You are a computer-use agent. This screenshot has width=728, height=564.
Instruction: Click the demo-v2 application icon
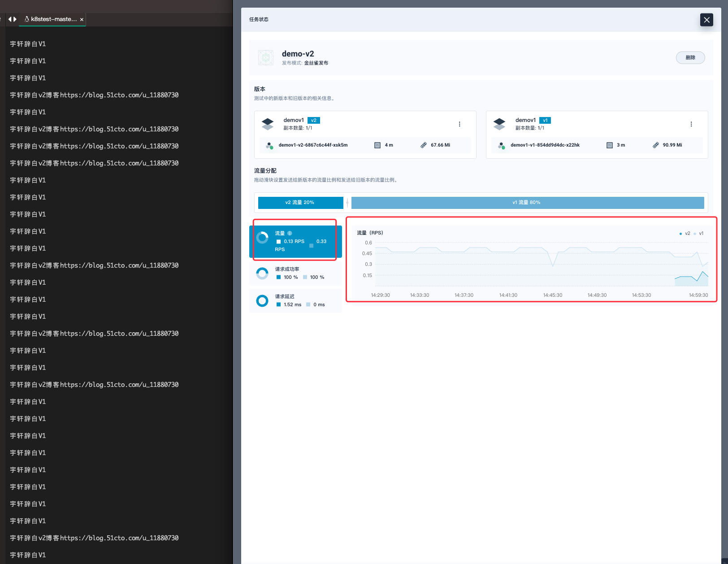tap(266, 57)
